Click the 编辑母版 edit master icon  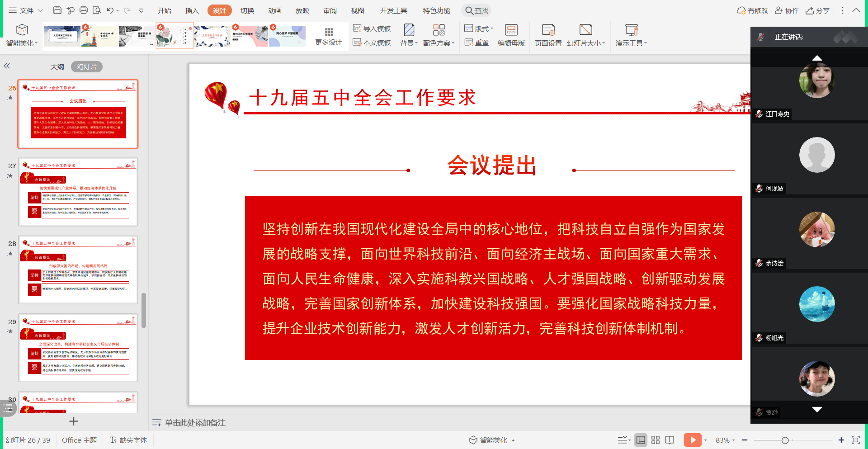click(x=511, y=35)
